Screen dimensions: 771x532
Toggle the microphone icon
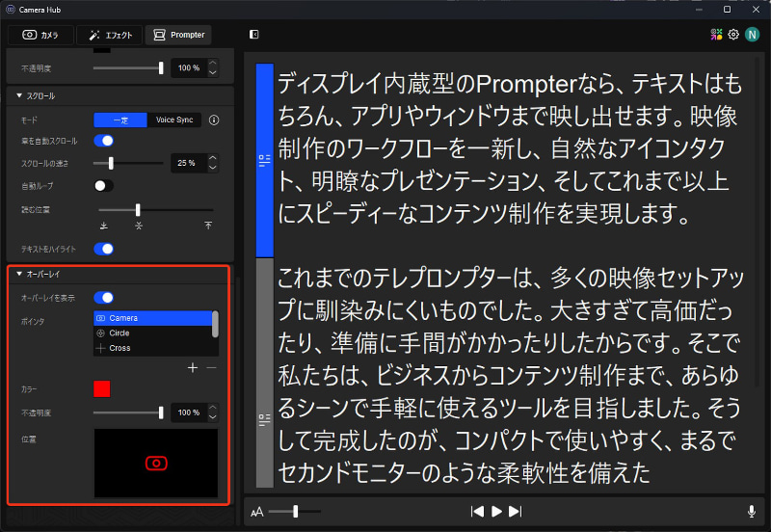click(x=752, y=512)
